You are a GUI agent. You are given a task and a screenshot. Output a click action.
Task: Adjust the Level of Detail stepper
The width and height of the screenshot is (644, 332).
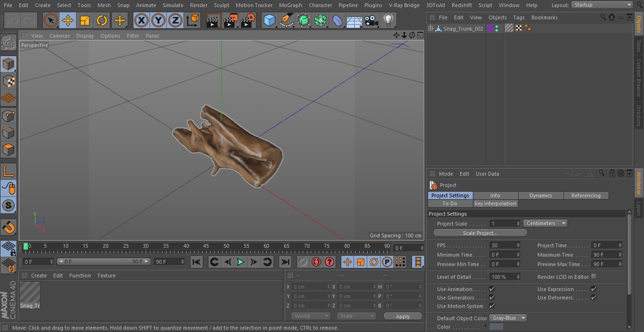point(518,277)
